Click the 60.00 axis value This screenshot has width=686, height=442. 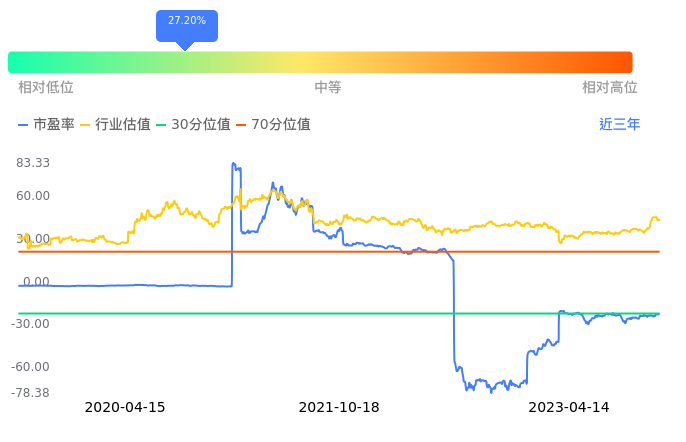pos(34,196)
